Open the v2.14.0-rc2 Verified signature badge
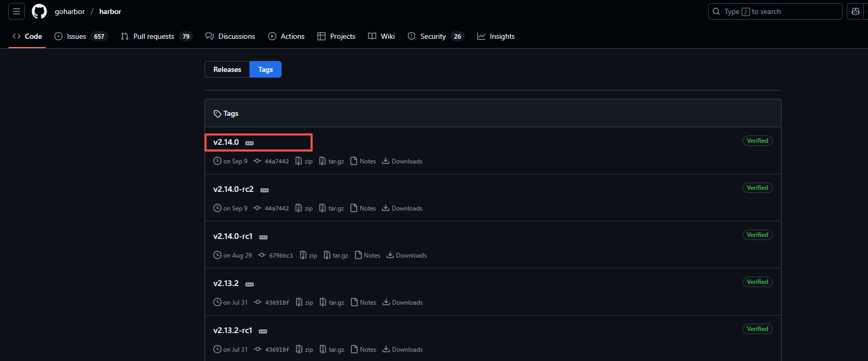This screenshot has height=361, width=868. click(x=757, y=188)
